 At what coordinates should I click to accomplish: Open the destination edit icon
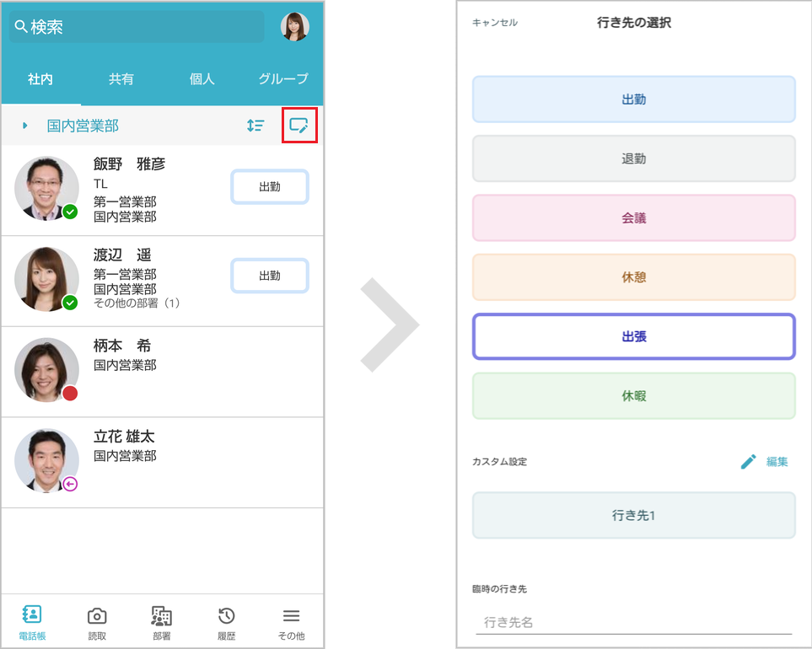click(x=298, y=126)
